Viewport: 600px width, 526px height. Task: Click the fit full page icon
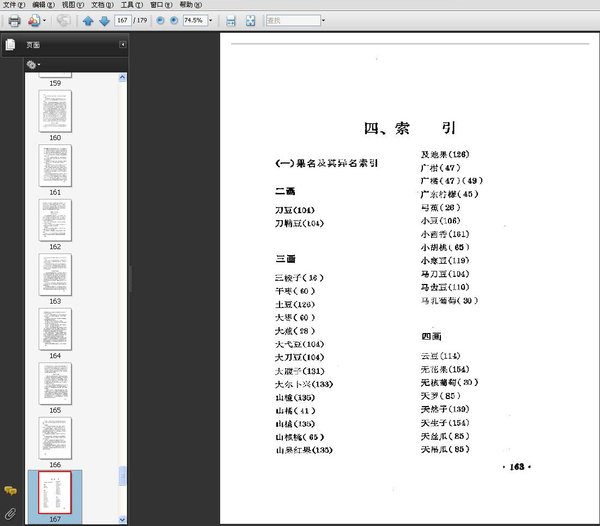click(250, 21)
